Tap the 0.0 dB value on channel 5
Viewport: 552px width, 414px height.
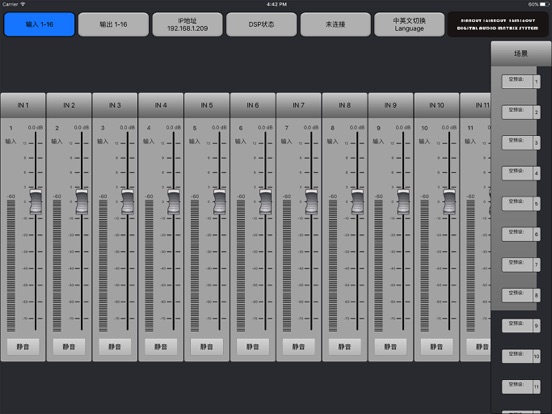[219, 127]
